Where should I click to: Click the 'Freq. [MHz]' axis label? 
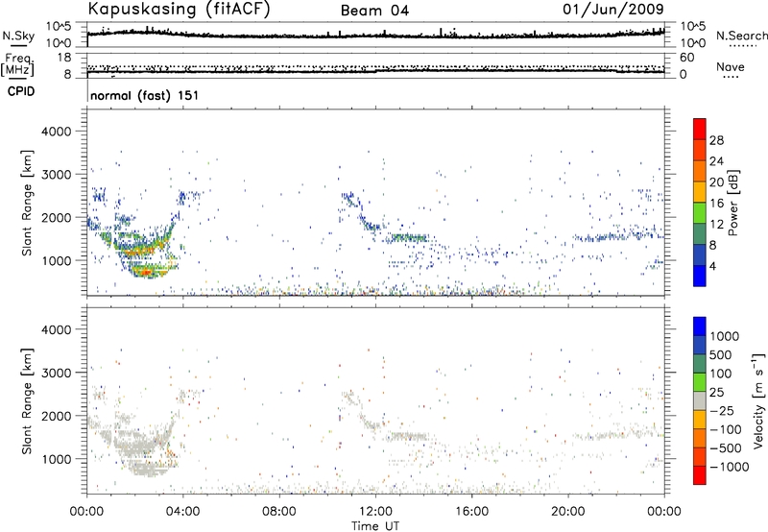(x=17, y=65)
